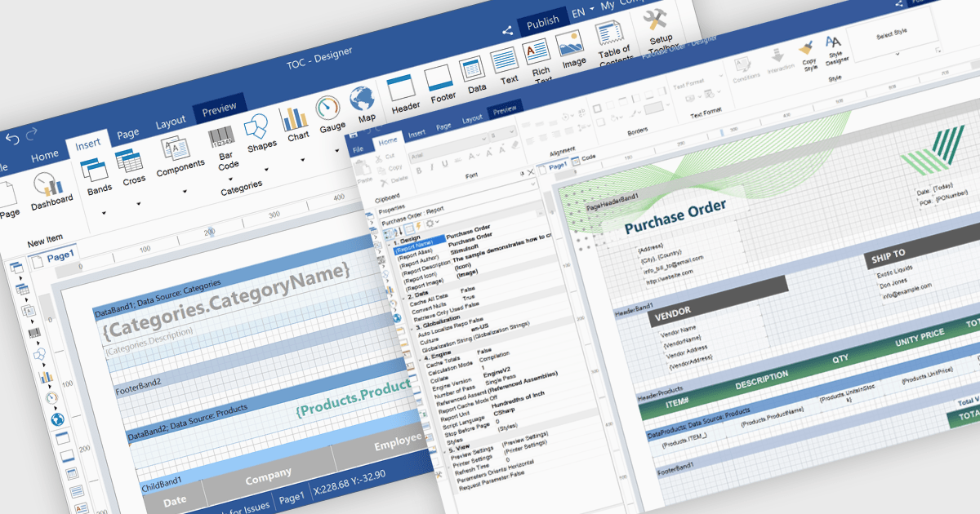980x514 pixels.
Task: Expand the Cross dropdown arrow
Action: (x=138, y=205)
